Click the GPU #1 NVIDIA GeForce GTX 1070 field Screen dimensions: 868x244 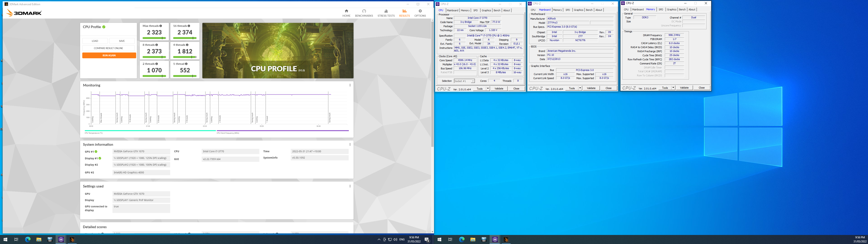(141, 152)
